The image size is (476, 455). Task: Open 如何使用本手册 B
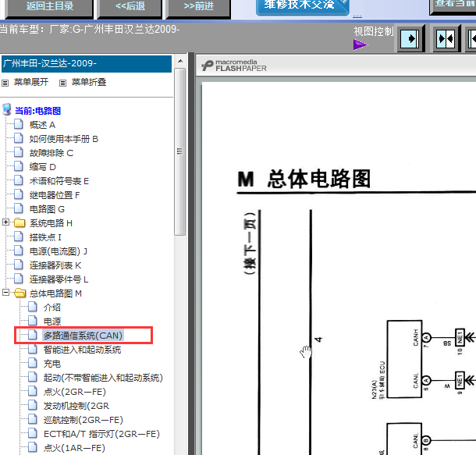click(x=64, y=139)
